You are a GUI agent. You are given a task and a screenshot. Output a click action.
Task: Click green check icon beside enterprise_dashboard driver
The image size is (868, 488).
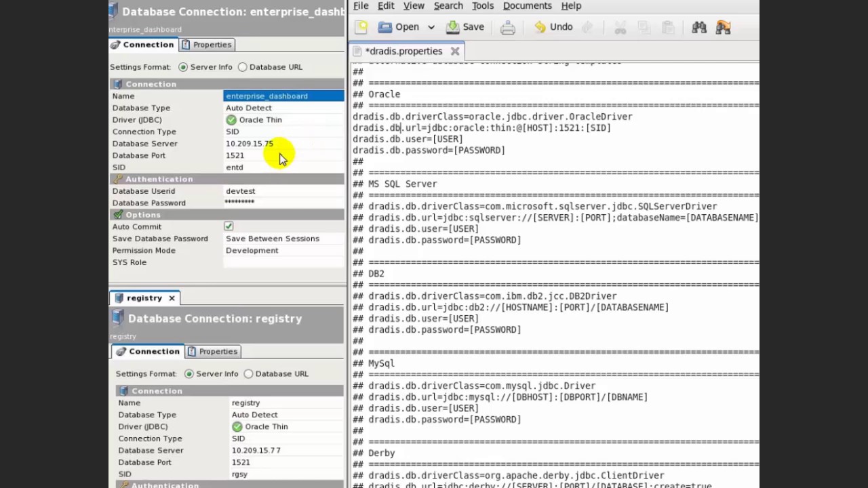coord(231,120)
